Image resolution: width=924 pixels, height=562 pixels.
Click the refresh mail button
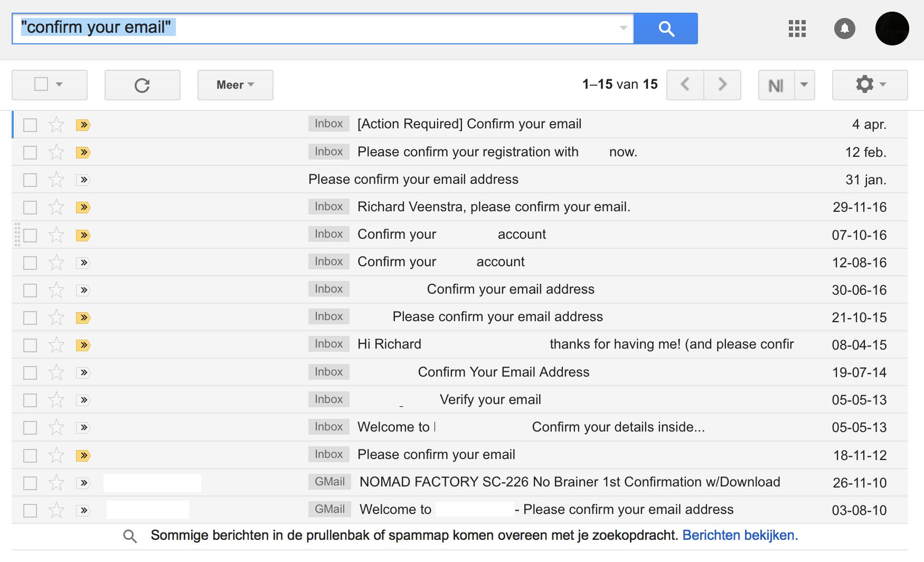click(x=142, y=85)
